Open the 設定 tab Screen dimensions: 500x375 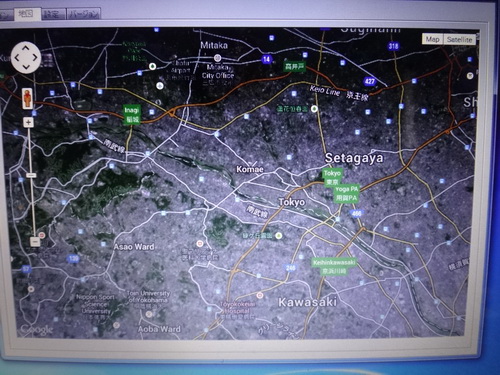coord(53,15)
